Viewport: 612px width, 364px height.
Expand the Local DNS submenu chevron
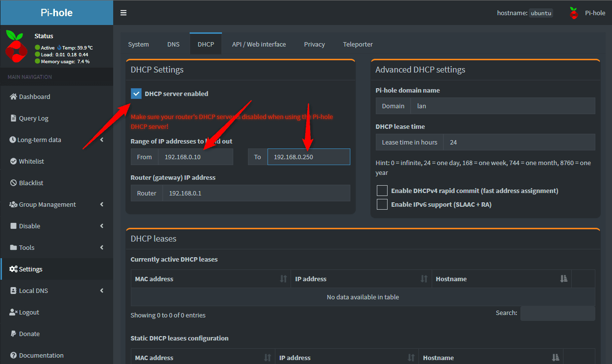(x=102, y=291)
